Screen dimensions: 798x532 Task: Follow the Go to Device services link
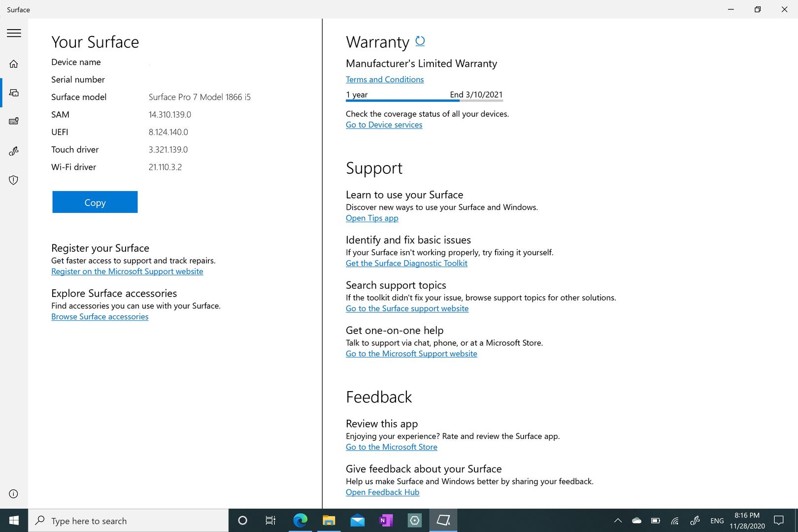coord(384,125)
